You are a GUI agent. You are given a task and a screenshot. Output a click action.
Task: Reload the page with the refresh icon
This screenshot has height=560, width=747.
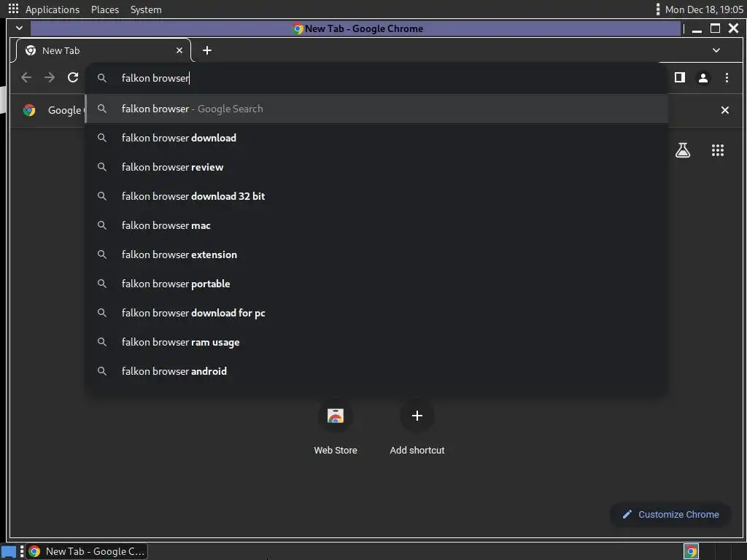tap(73, 77)
